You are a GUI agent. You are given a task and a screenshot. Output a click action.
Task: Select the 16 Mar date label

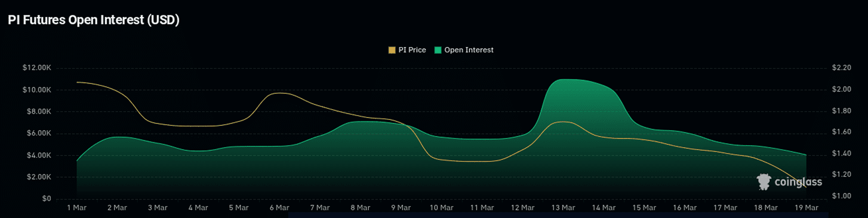(x=685, y=208)
